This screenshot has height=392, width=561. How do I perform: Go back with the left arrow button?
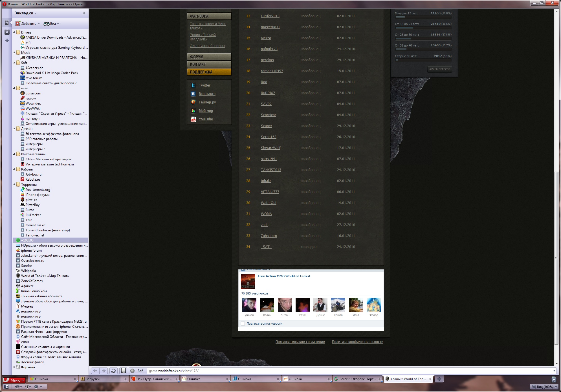[x=95, y=371]
